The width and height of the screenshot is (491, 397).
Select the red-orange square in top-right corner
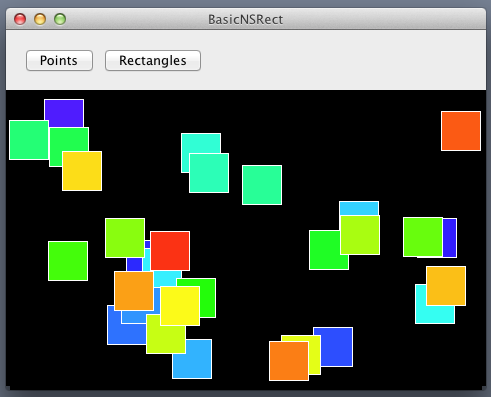pyautogui.click(x=461, y=131)
